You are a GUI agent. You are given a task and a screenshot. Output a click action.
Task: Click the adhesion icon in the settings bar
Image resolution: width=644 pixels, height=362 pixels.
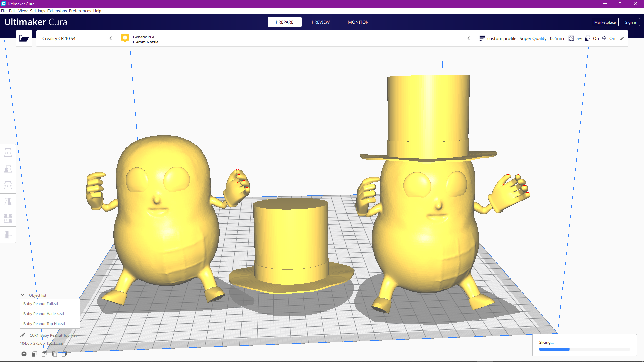tap(604, 38)
